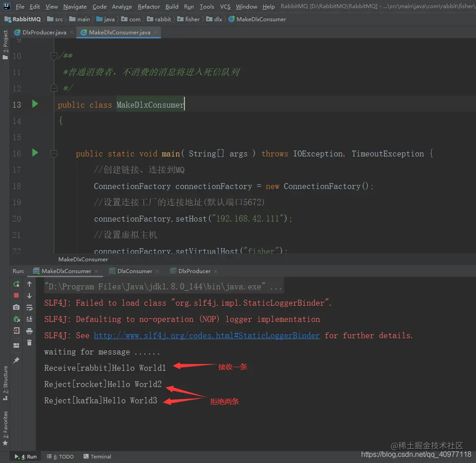Open the Analyze menu
This screenshot has height=463, width=476.
coord(122,6)
